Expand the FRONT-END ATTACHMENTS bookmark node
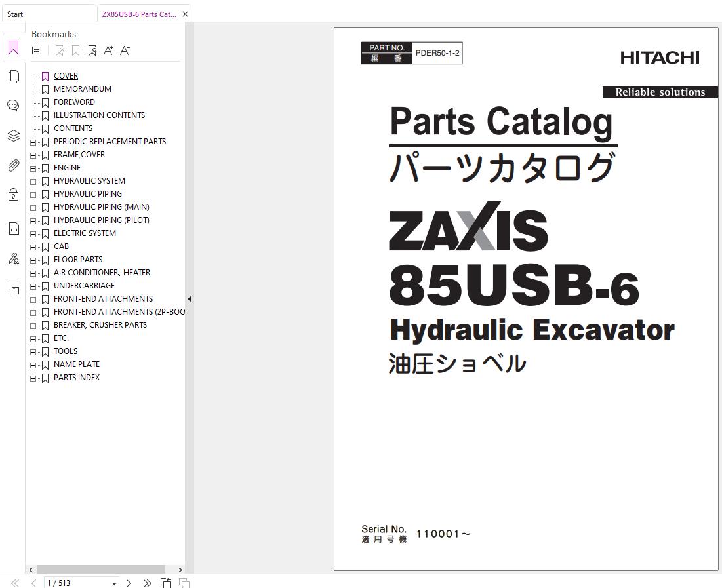Viewport: 722px width, 588px height. [x=33, y=300]
